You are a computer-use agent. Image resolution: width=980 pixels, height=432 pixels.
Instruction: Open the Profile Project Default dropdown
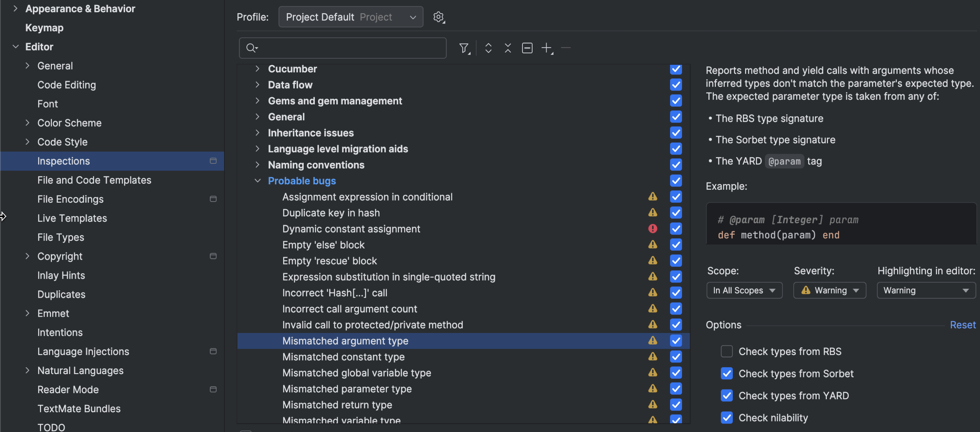point(350,17)
